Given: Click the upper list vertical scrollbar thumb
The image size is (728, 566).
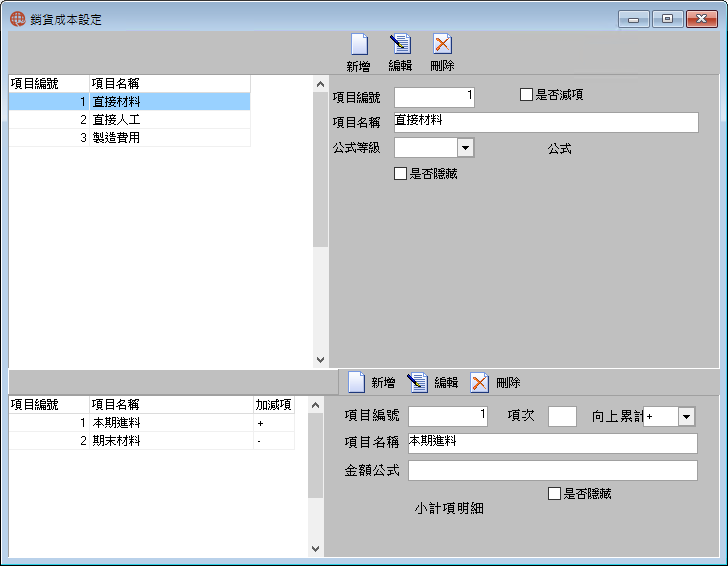Looking at the screenshot, I should point(320,169).
